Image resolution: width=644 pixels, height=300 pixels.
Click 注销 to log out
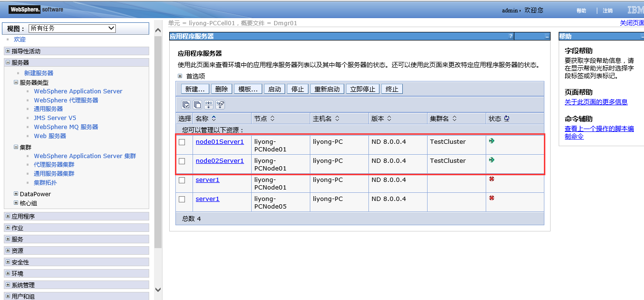(608, 10)
